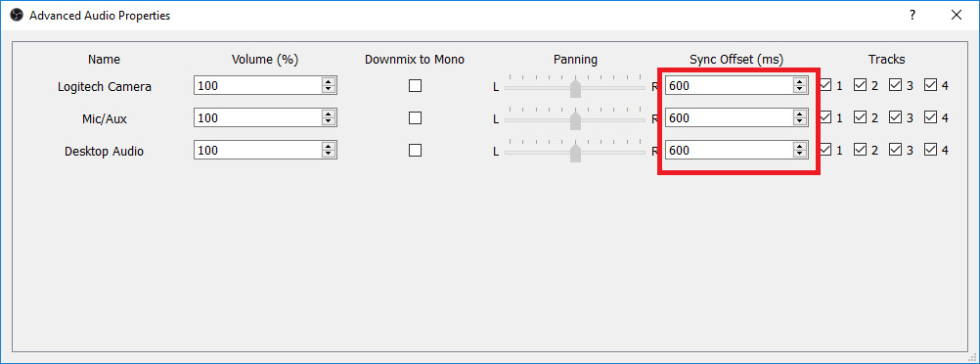
Task: Click the Desktop Audio panning slider handle
Action: [x=576, y=154]
